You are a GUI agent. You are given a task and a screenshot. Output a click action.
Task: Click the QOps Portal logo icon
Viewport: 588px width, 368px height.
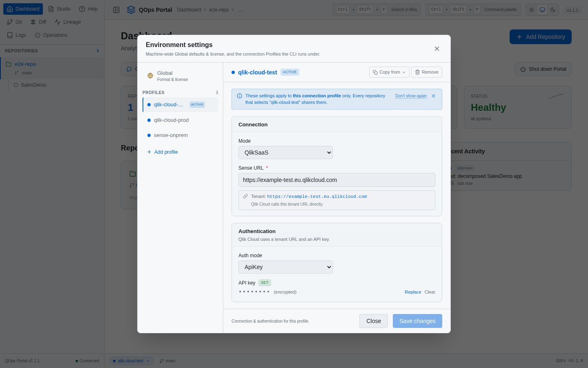click(x=131, y=10)
